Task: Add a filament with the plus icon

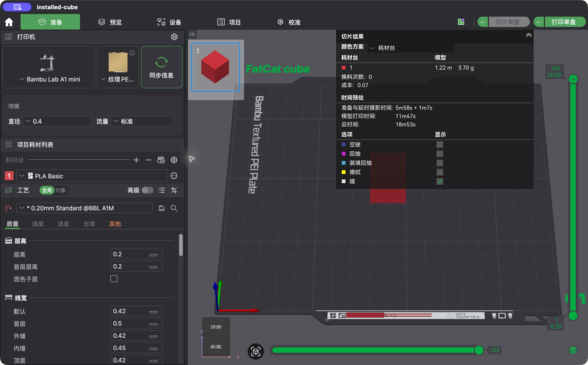Action: [x=136, y=160]
